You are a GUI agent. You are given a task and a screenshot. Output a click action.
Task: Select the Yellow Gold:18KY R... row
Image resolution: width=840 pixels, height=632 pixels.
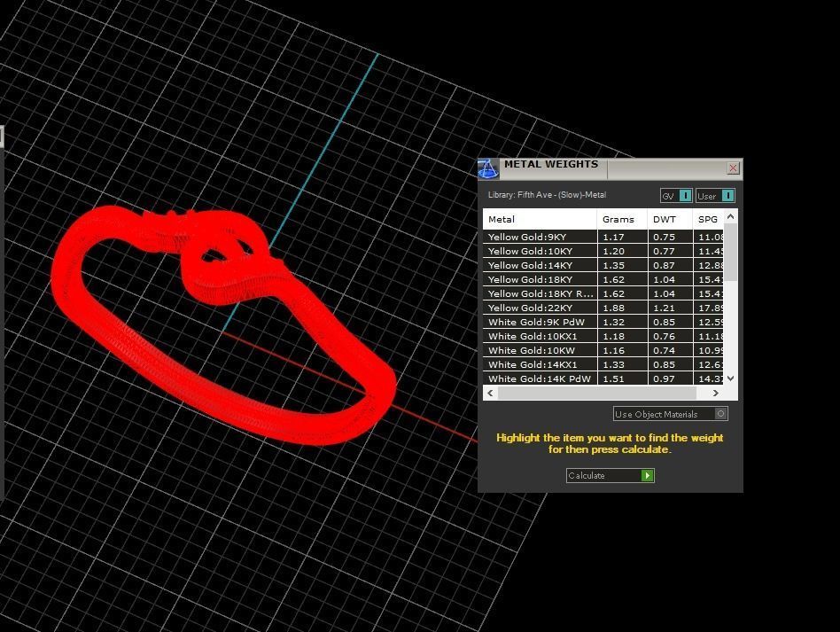603,293
